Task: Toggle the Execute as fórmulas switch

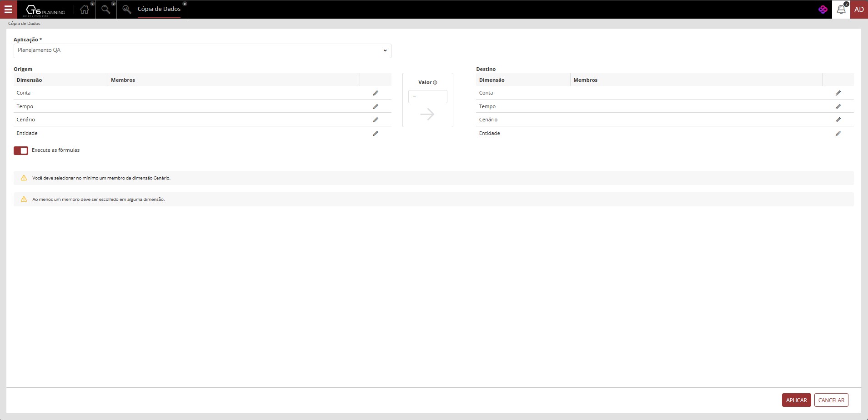Action: [x=21, y=150]
